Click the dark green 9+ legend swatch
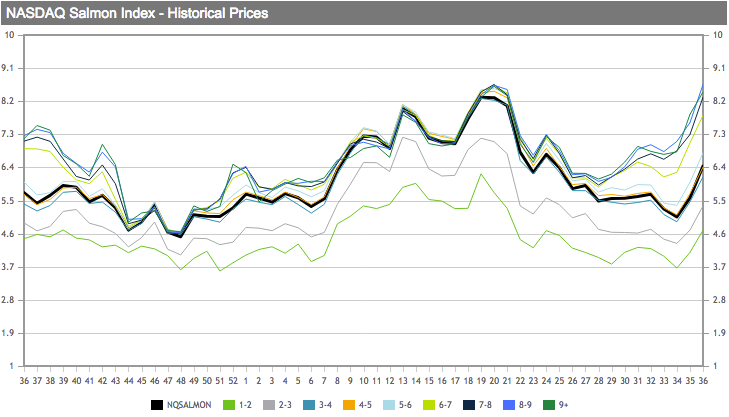This screenshot has width=729, height=417. point(549,405)
